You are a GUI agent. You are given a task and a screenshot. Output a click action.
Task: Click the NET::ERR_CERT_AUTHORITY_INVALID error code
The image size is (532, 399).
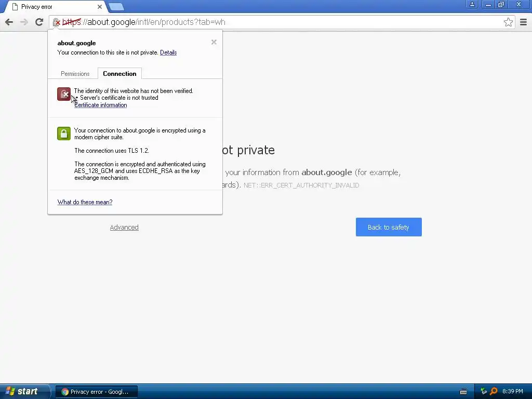tap(301, 185)
